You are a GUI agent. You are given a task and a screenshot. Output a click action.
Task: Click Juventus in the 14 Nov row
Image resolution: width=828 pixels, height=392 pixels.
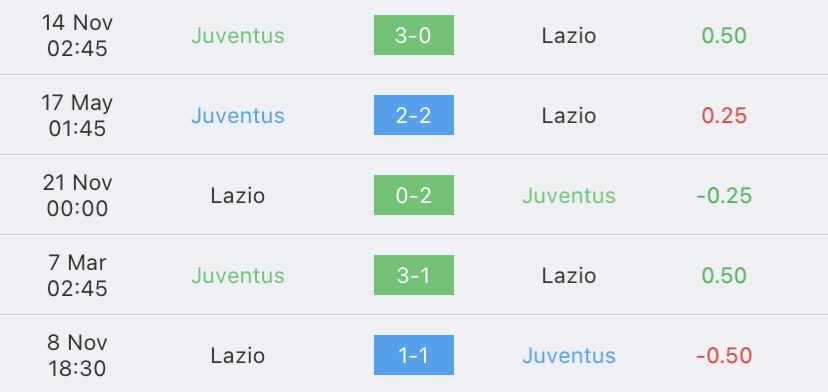pos(238,35)
